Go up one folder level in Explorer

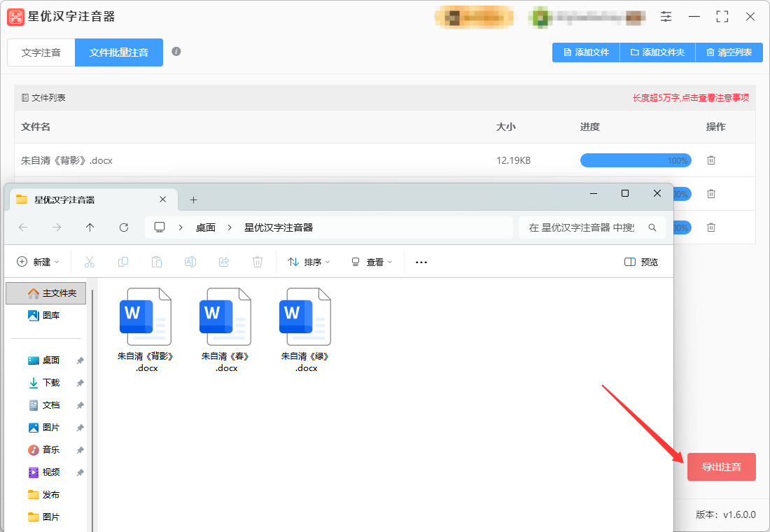tap(90, 227)
